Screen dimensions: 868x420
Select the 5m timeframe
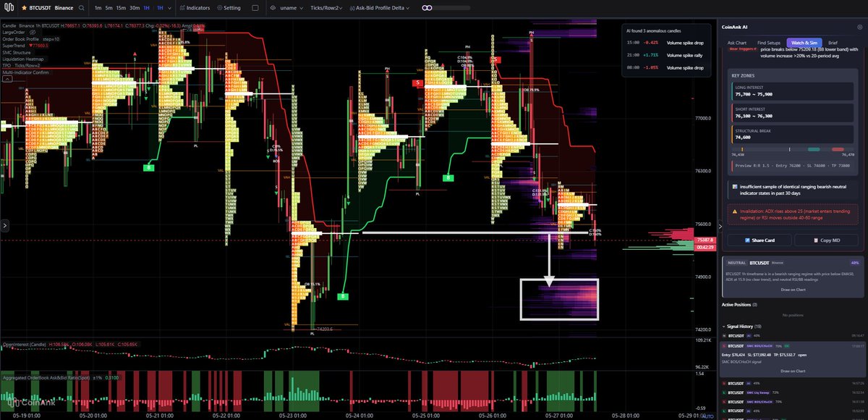pos(109,8)
